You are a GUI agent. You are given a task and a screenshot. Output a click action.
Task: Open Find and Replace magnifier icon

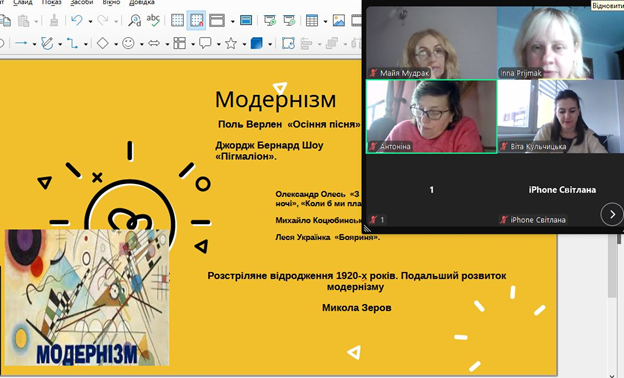(x=135, y=20)
